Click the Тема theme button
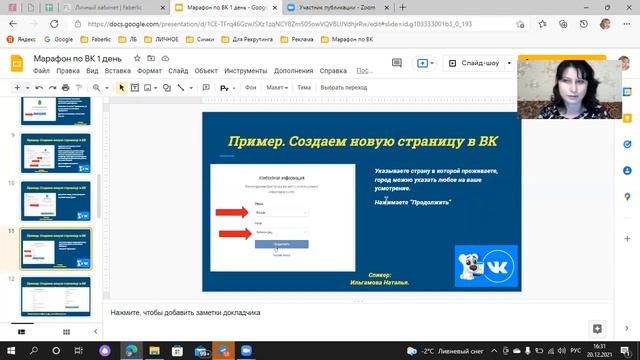Viewport: 640px width, 360px height. pos(304,88)
